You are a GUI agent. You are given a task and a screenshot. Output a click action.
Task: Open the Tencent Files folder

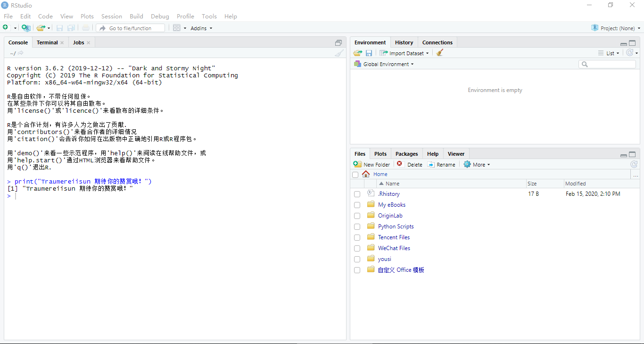(x=394, y=237)
